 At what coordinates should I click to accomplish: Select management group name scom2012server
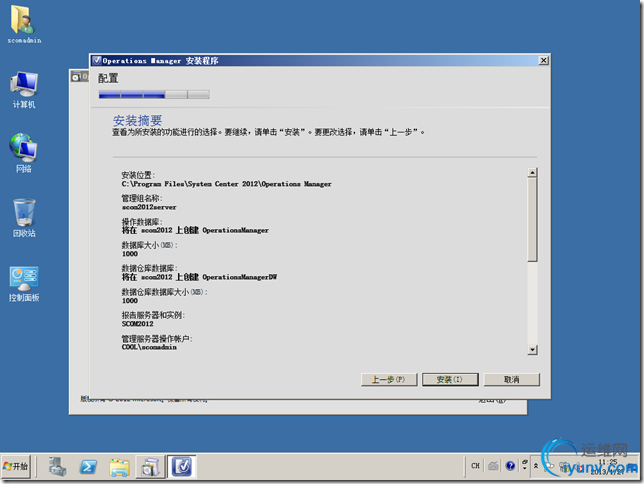coord(149,207)
